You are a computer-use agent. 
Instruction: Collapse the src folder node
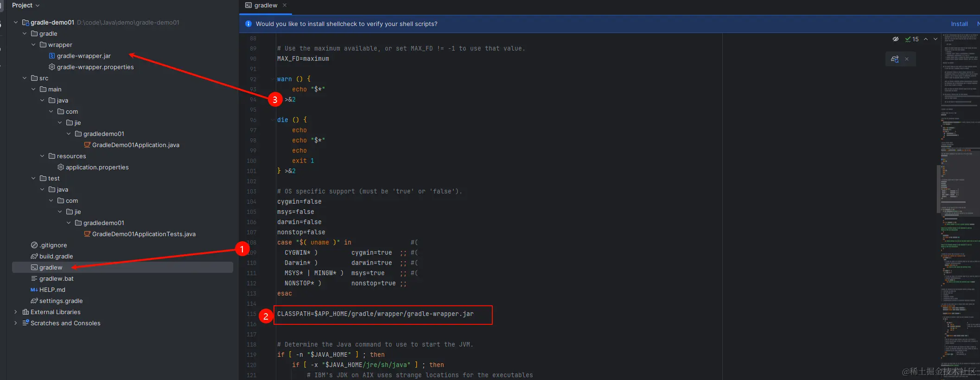[x=25, y=78]
